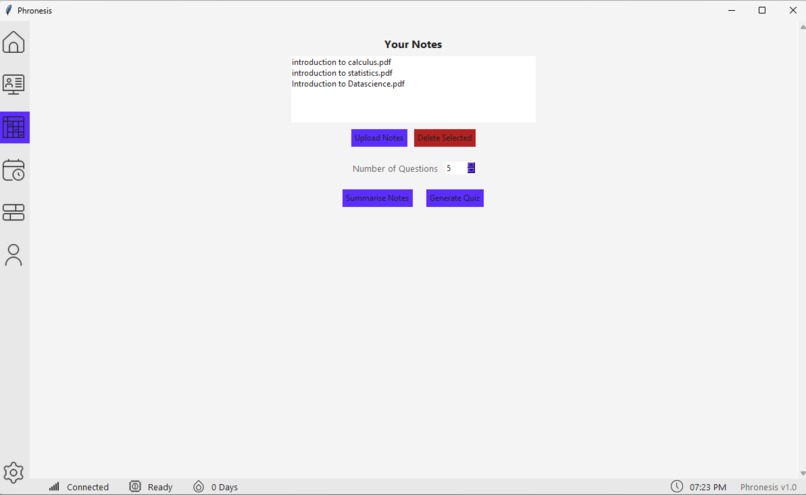Maximize the Phronesis window

[762, 10]
